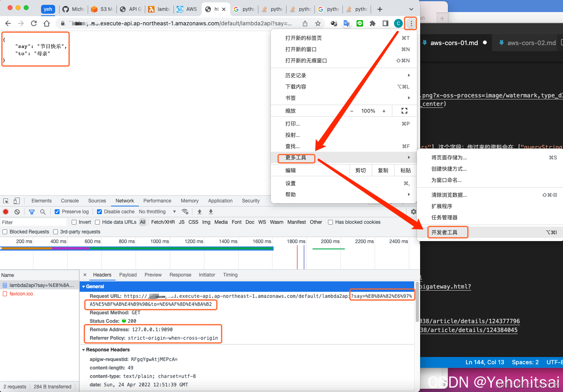Import a HAR file into Network panel

pyautogui.click(x=199, y=211)
